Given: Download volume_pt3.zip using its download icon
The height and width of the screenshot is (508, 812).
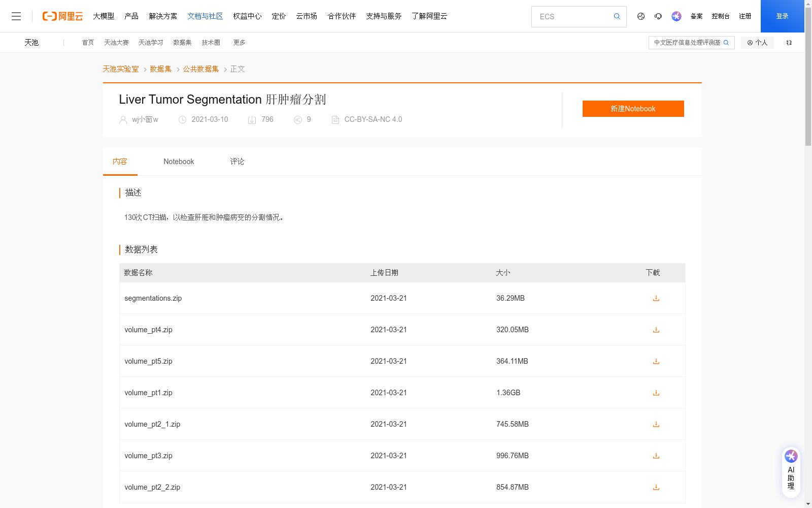Looking at the screenshot, I should 656,456.
